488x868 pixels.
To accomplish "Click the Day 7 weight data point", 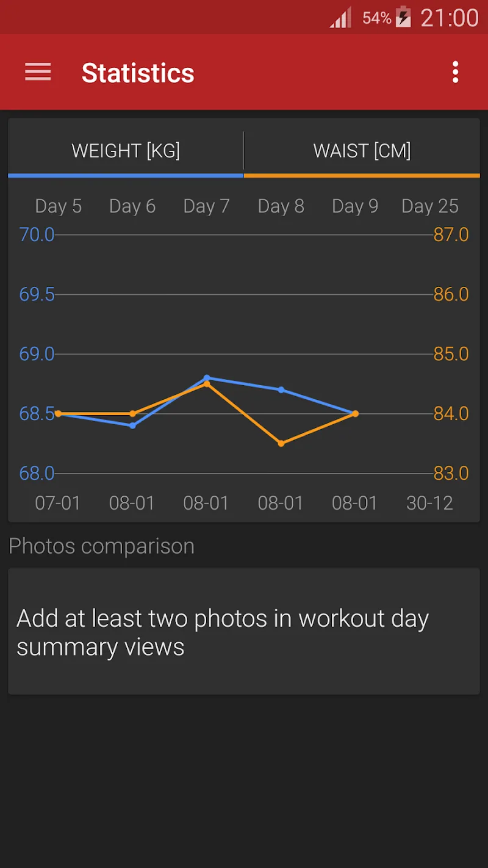I will [207, 378].
